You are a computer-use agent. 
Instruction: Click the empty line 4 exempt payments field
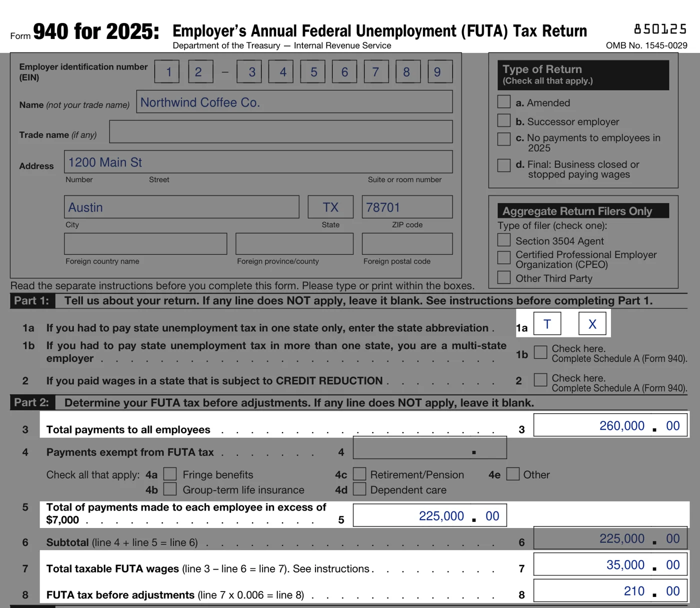(x=430, y=447)
